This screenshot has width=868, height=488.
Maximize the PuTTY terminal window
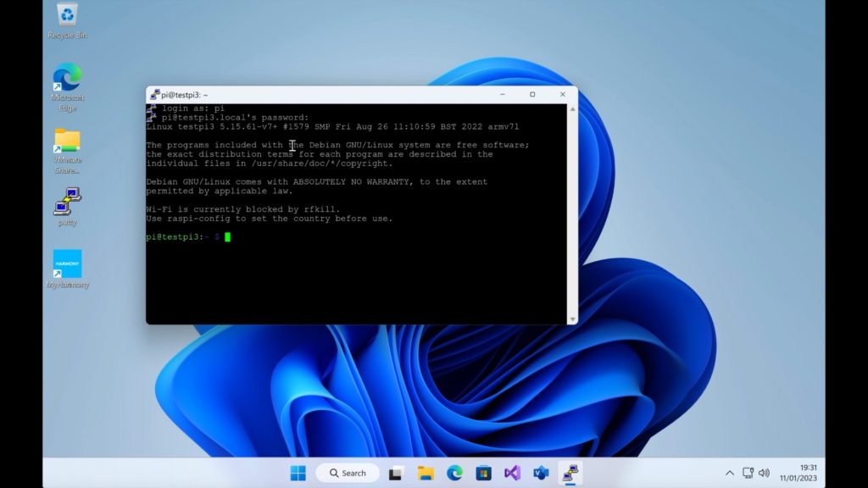tap(532, 95)
